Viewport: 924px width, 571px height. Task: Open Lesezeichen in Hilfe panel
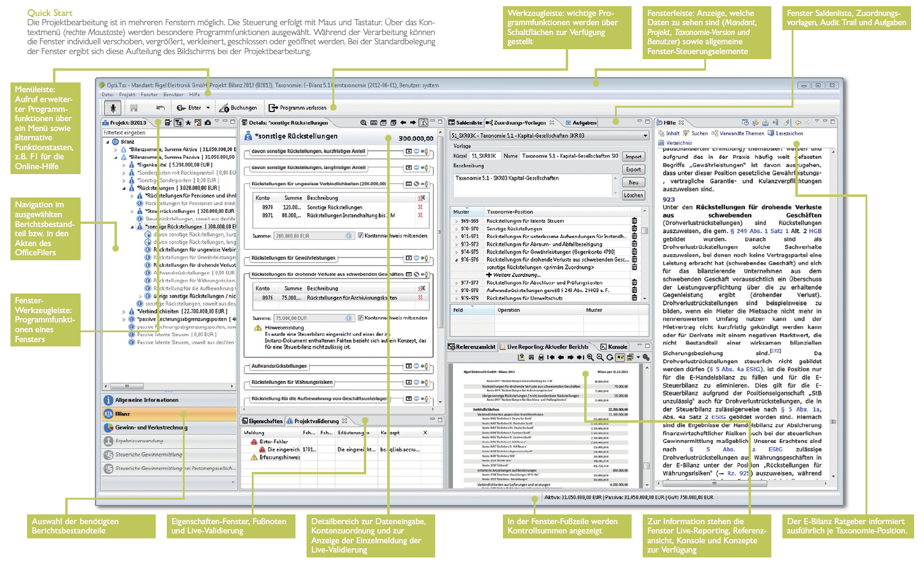click(785, 133)
